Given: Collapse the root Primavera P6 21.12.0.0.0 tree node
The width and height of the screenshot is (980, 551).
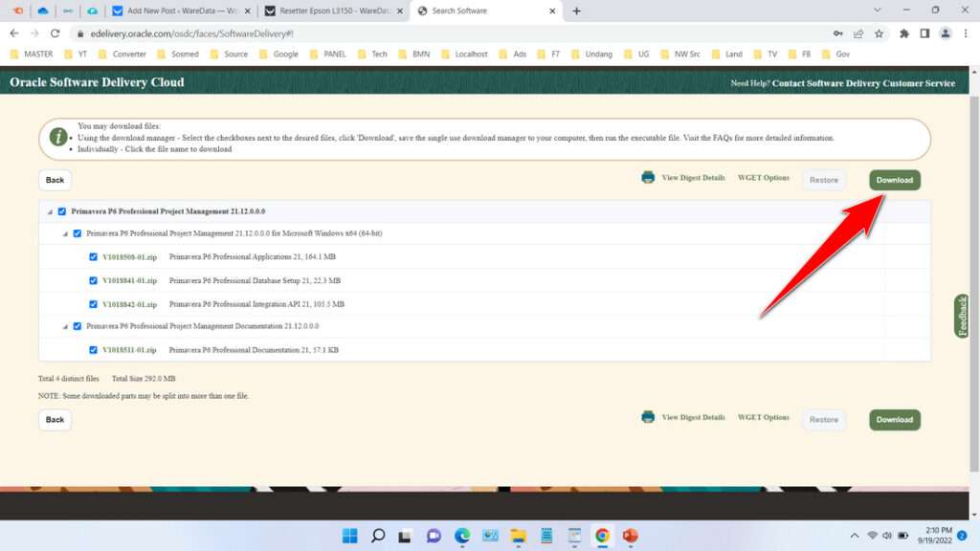Looking at the screenshot, I should 50,212.
